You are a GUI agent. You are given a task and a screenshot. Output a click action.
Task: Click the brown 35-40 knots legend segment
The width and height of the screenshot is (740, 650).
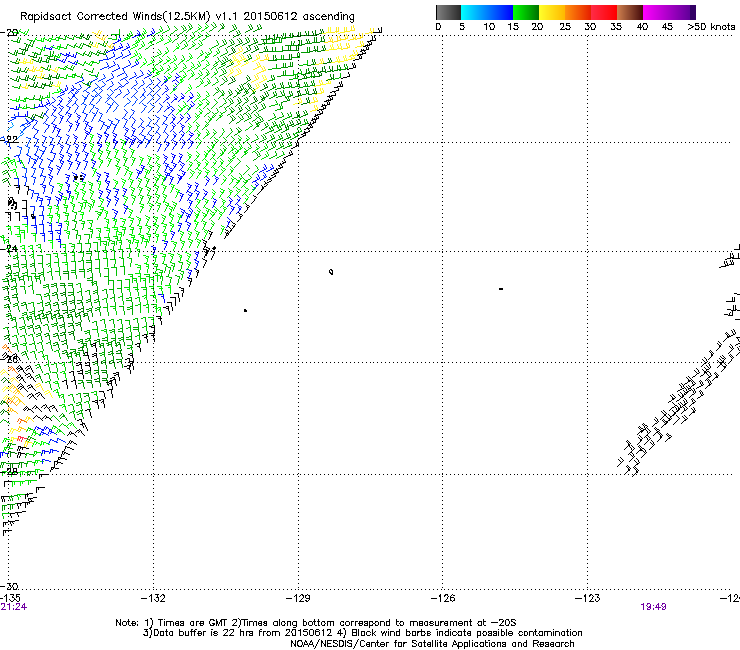pyautogui.click(x=630, y=12)
